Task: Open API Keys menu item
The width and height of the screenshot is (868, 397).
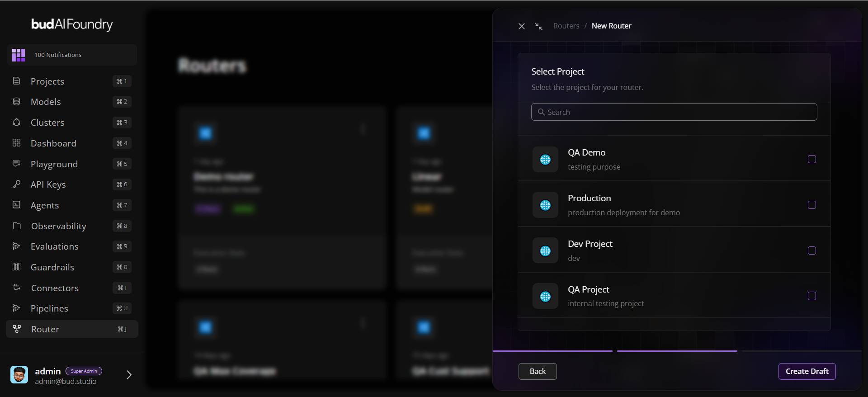Action: point(72,184)
